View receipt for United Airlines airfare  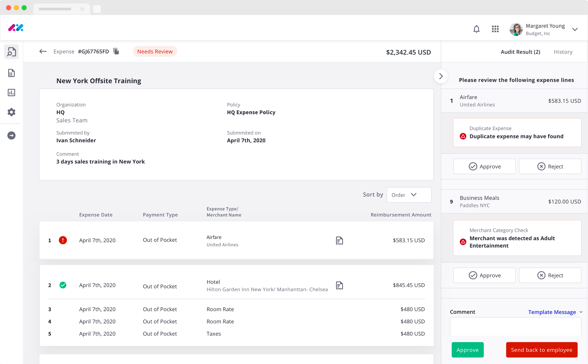[339, 240]
